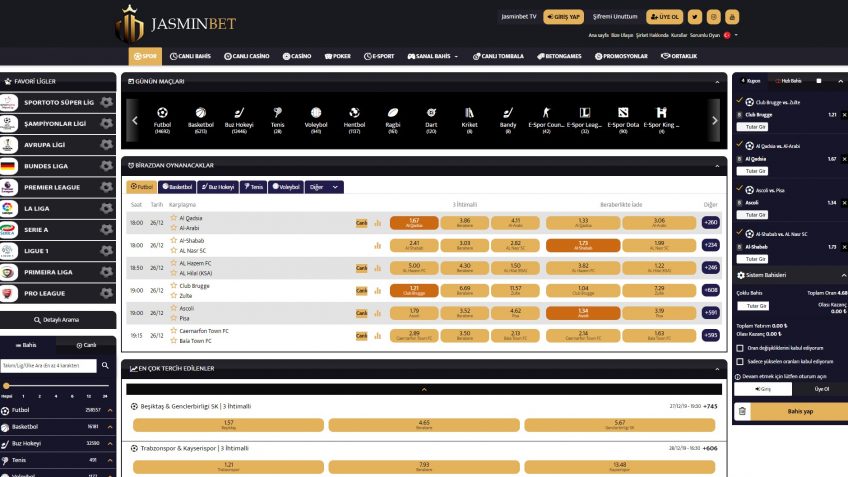Switch to the Hızlı Bahis coupon tab
The width and height of the screenshot is (848, 477).
(789, 81)
